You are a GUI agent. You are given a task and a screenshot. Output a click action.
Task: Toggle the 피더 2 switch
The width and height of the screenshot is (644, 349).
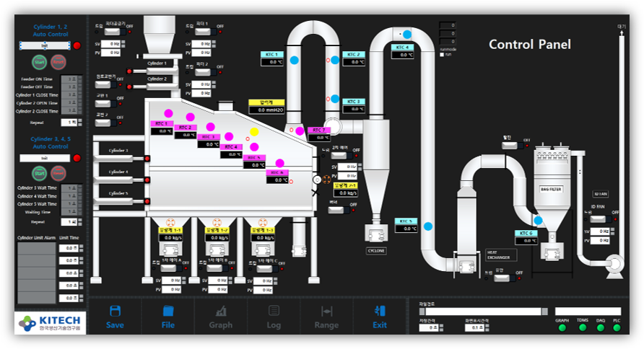(x=204, y=72)
